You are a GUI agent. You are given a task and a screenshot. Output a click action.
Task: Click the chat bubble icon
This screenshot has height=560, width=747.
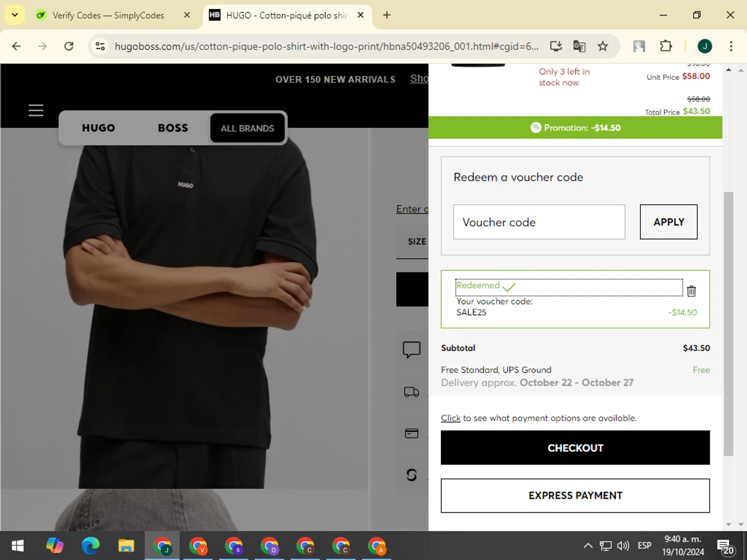coord(411,349)
